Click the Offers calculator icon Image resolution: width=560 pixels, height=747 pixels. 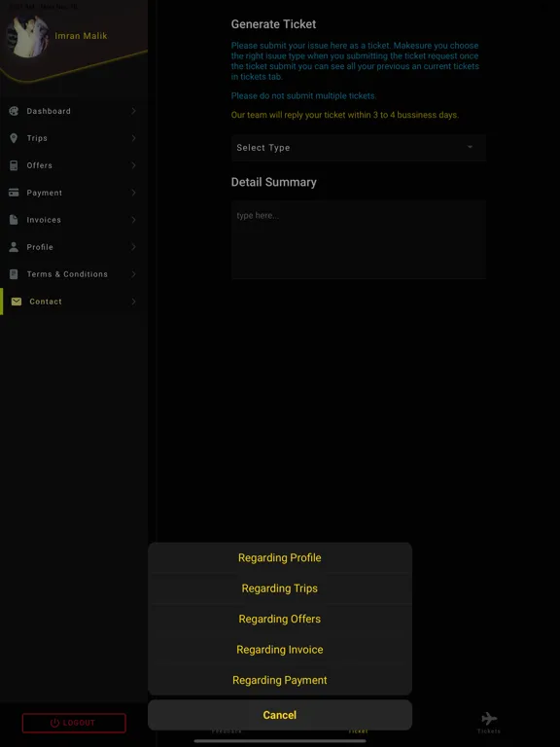click(x=14, y=165)
